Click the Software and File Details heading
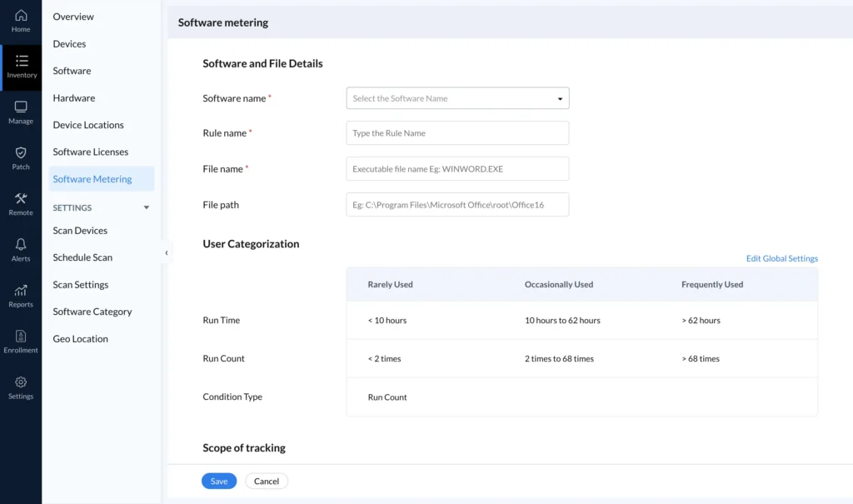Image resolution: width=853 pixels, height=504 pixels. (262, 63)
